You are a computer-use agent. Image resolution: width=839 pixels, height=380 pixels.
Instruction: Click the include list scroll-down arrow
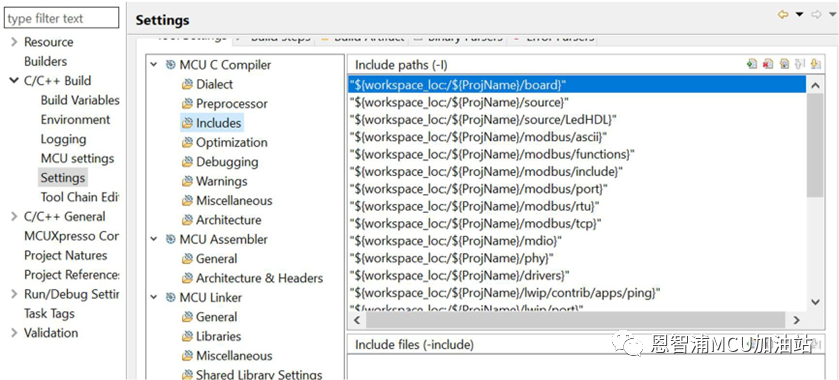pos(815,302)
